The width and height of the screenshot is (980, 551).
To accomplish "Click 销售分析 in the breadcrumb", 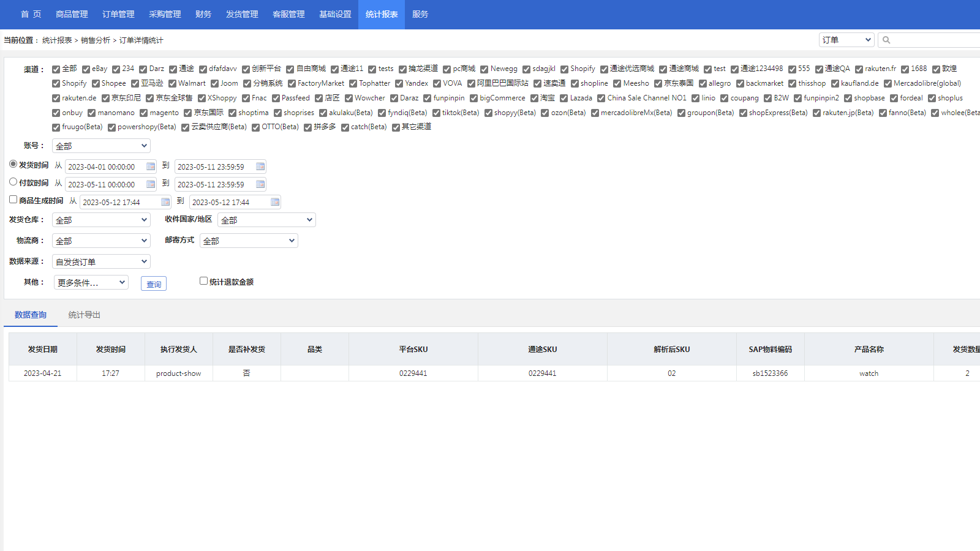I will point(96,40).
